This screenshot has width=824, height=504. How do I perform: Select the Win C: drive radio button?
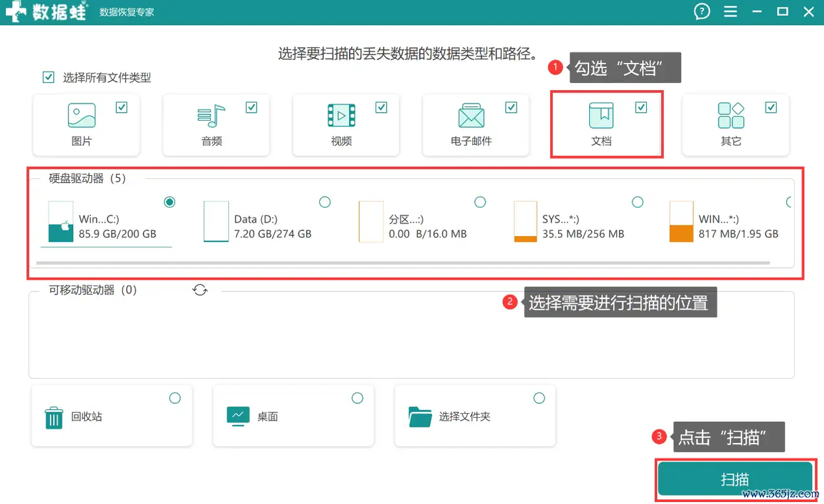[170, 202]
